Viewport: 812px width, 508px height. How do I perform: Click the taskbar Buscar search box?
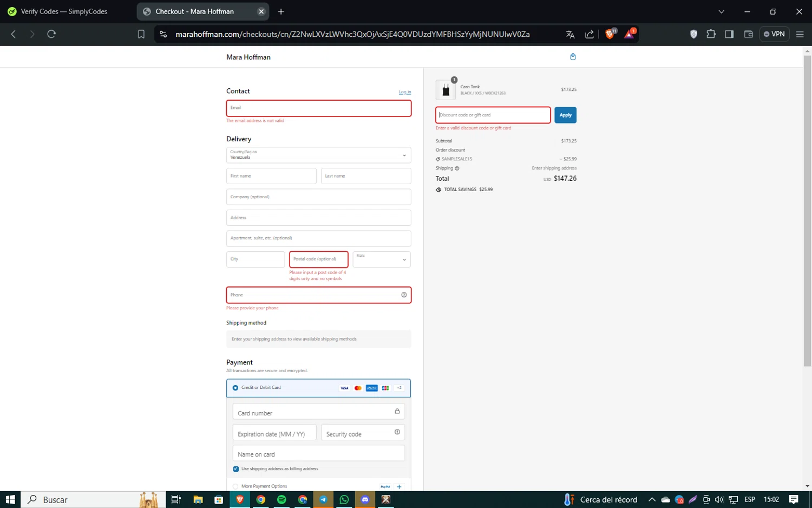[x=92, y=500]
